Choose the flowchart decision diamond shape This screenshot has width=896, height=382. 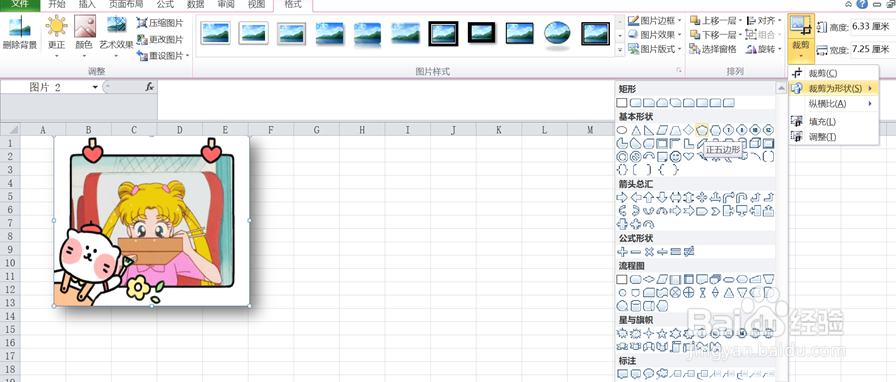click(649, 279)
